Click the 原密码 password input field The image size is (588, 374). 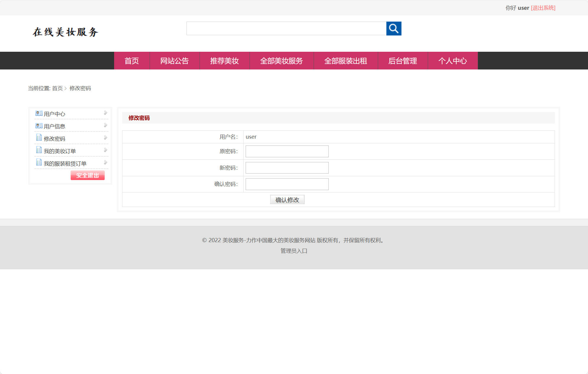click(x=286, y=151)
